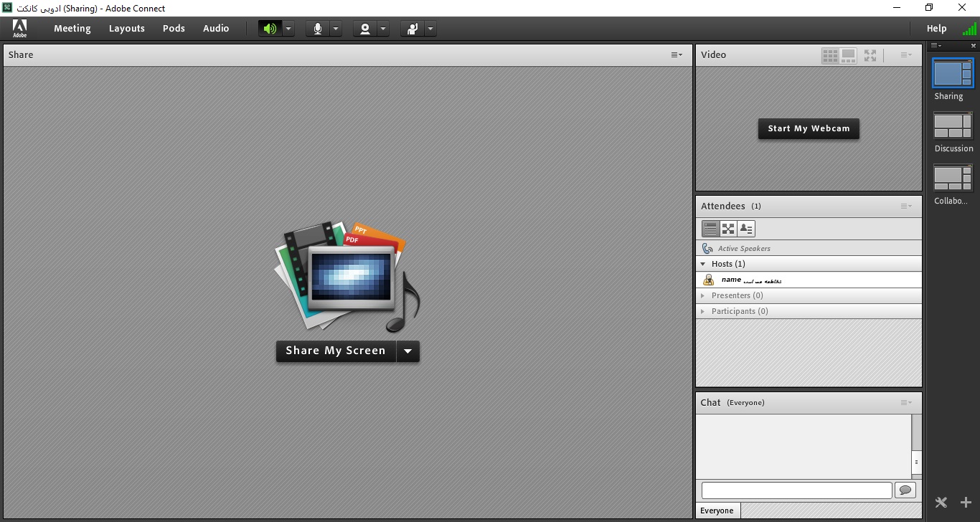Open the speaker options dropdown arrow
Viewport: 980px width, 522px height.
288,29
